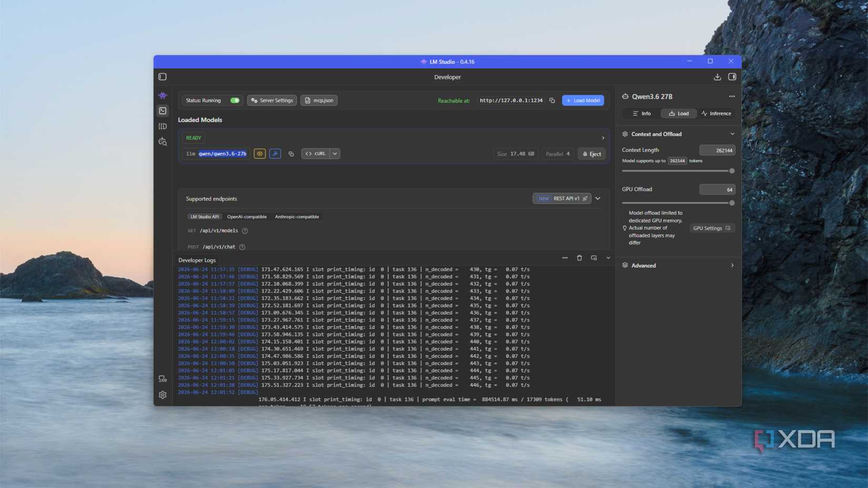This screenshot has width=868, height=488.
Task: Select the Anthropic-compatible endpoints tab
Action: click(x=297, y=217)
